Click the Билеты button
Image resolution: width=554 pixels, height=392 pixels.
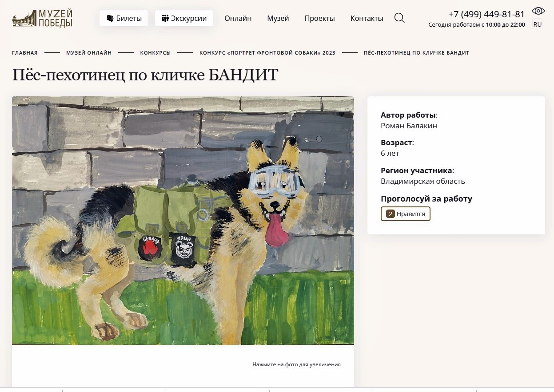[124, 18]
